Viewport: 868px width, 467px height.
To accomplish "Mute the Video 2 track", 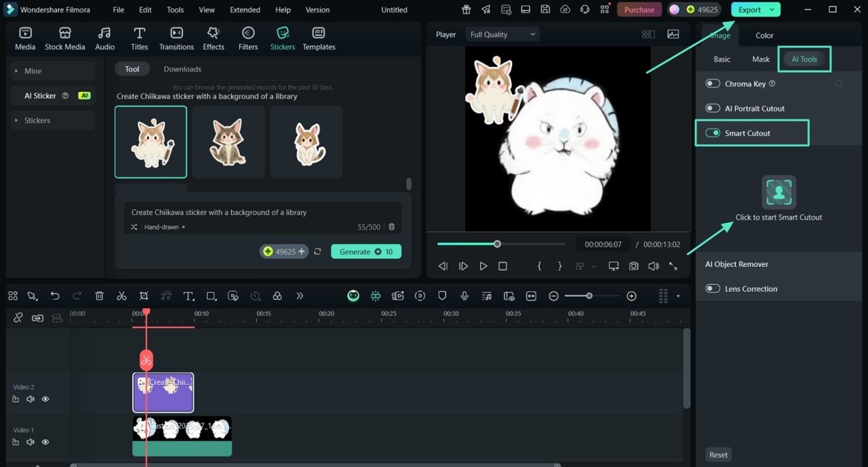I will point(30,399).
